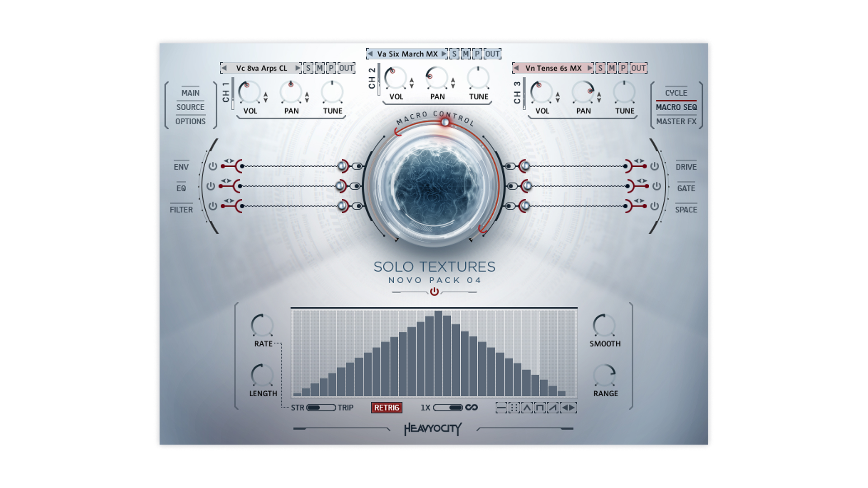Open the MASTER FX tab
The height and width of the screenshot is (488, 868).
click(x=676, y=122)
